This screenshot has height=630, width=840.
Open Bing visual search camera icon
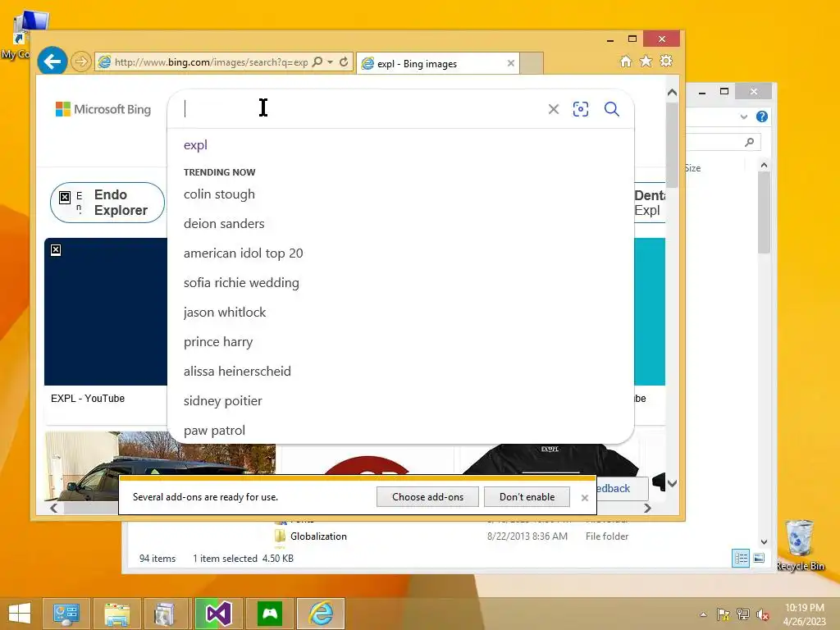click(x=581, y=109)
